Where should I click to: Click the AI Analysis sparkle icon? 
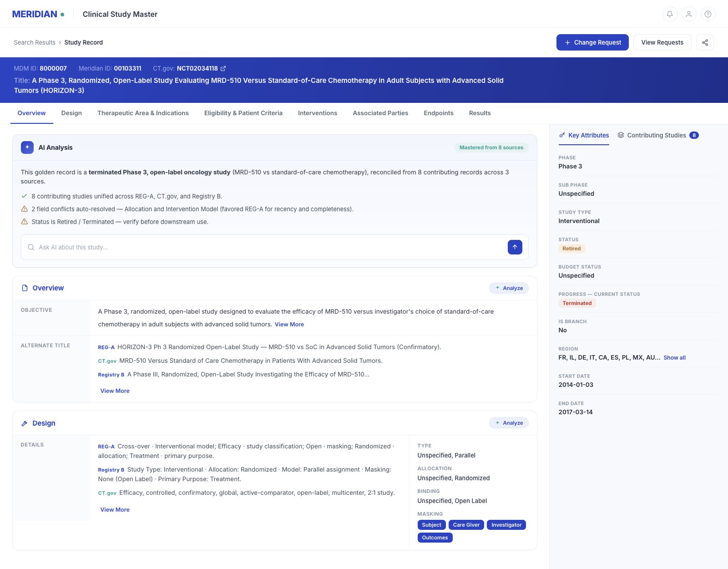pos(27,147)
